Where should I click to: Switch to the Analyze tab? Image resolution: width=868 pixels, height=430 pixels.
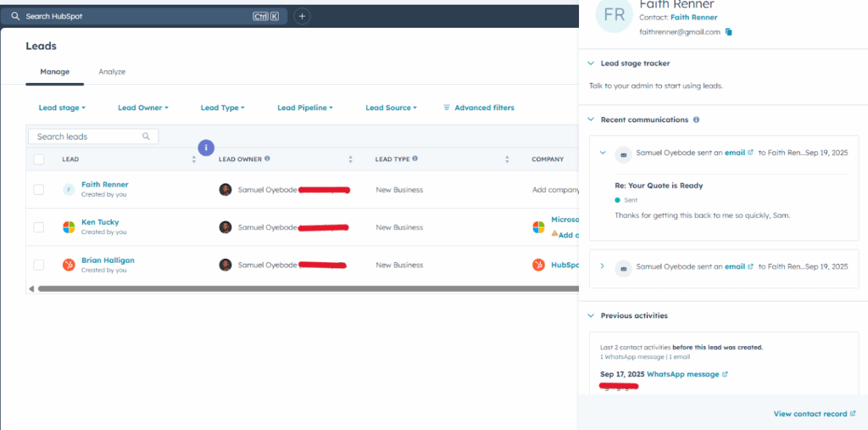coord(112,72)
